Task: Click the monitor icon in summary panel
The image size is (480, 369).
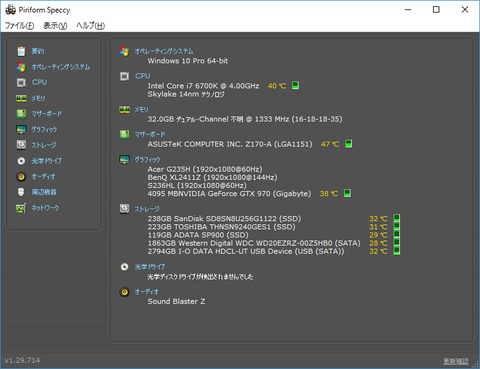Action: pos(124,159)
